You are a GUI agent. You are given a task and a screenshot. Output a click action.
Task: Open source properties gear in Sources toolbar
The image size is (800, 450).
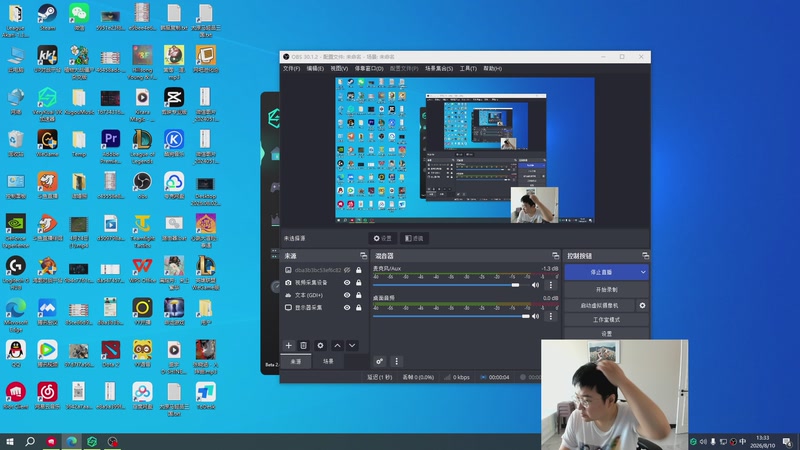320,345
